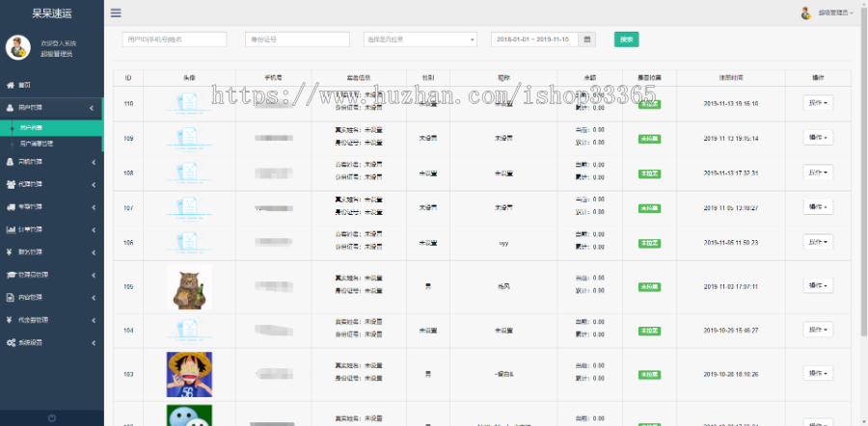Click the gear icon for system settings
Image resolution: width=868 pixels, height=426 pixels.
coord(11,342)
